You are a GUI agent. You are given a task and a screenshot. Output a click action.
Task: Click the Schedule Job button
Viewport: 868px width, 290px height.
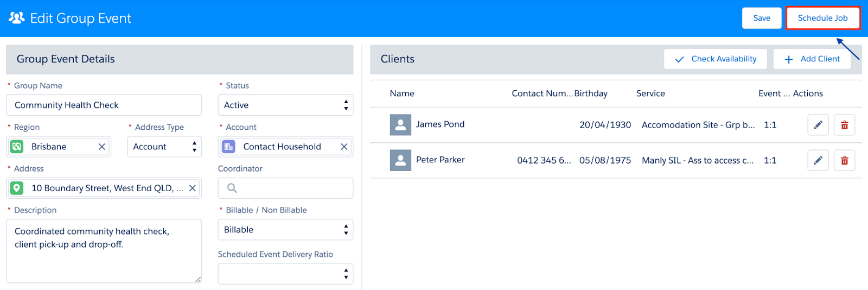click(x=822, y=18)
